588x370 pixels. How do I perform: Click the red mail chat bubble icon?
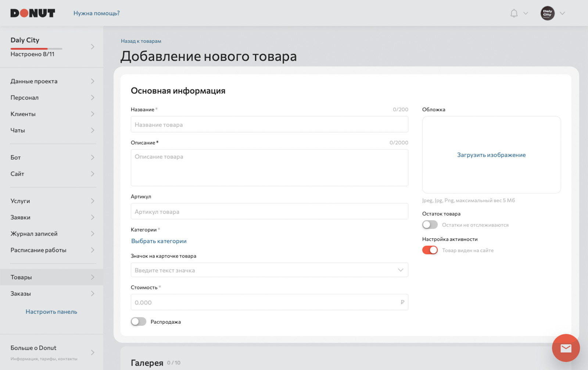566,348
